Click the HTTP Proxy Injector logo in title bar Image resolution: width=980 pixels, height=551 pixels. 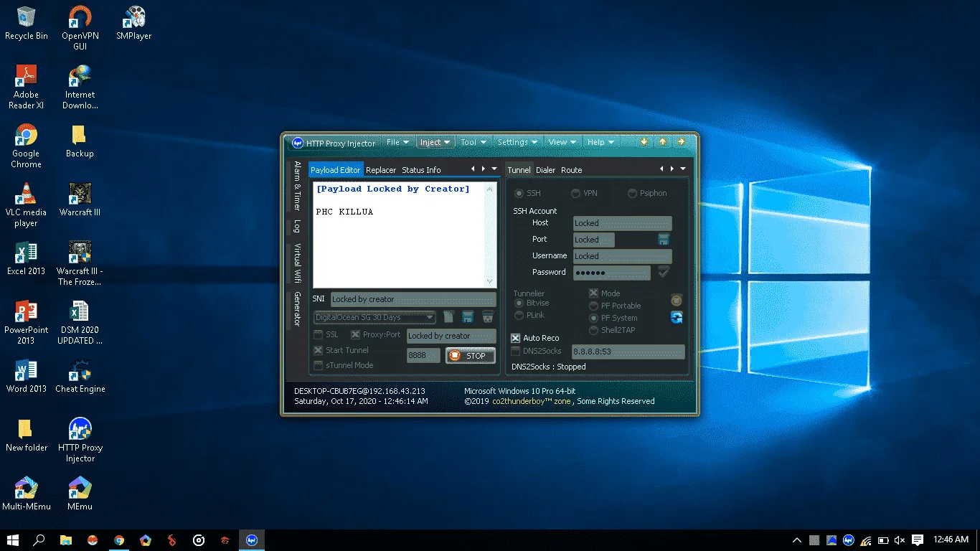[297, 143]
